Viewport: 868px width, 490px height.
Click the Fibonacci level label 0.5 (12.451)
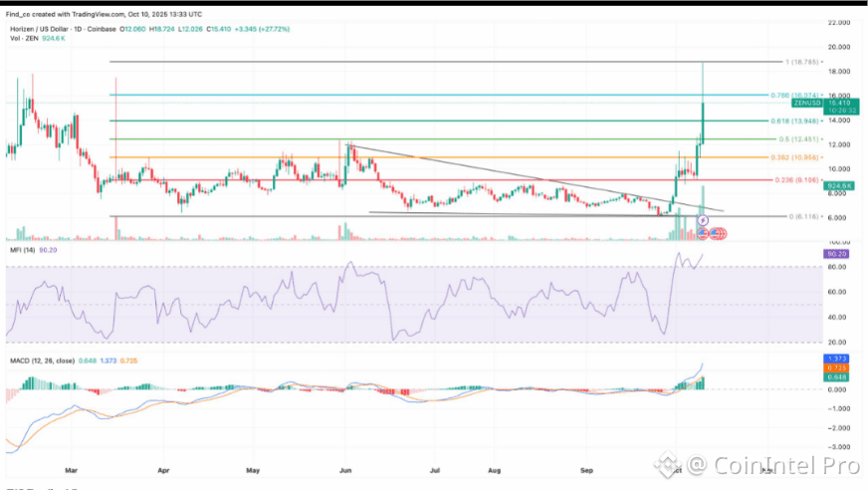798,139
